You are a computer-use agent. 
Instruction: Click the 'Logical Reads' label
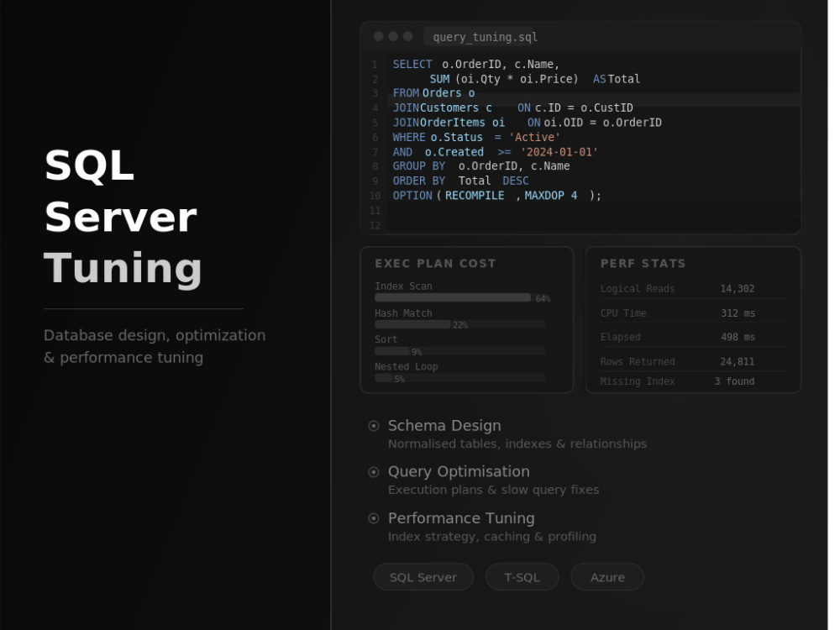(x=638, y=289)
